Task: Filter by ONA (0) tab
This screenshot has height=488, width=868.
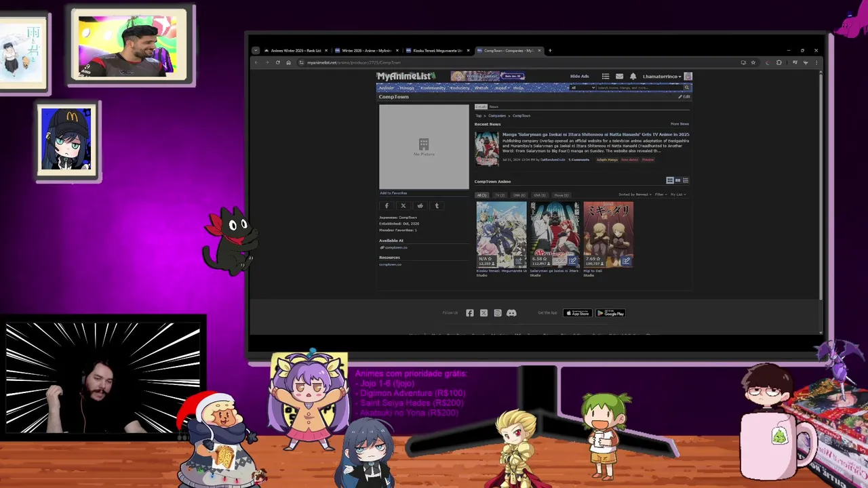Action: (519, 195)
